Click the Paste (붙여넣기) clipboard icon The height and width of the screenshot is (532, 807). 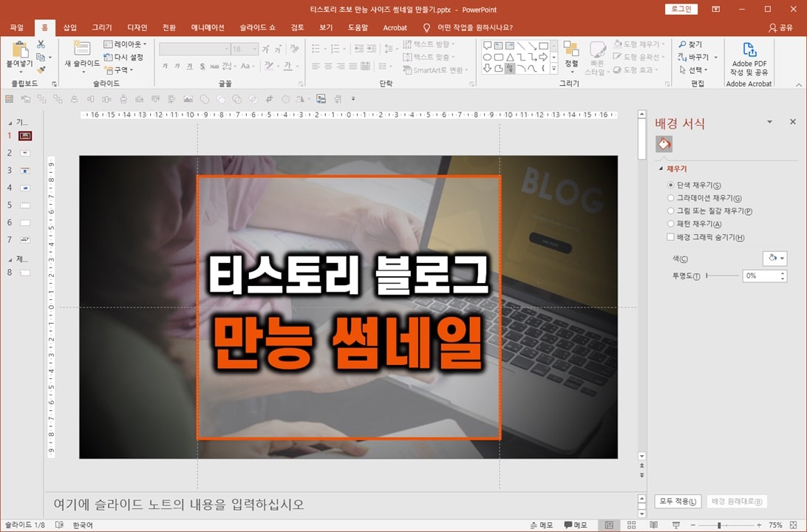tap(20, 50)
